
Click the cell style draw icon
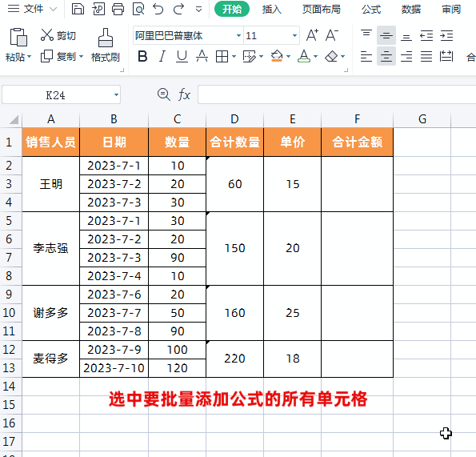click(250, 57)
